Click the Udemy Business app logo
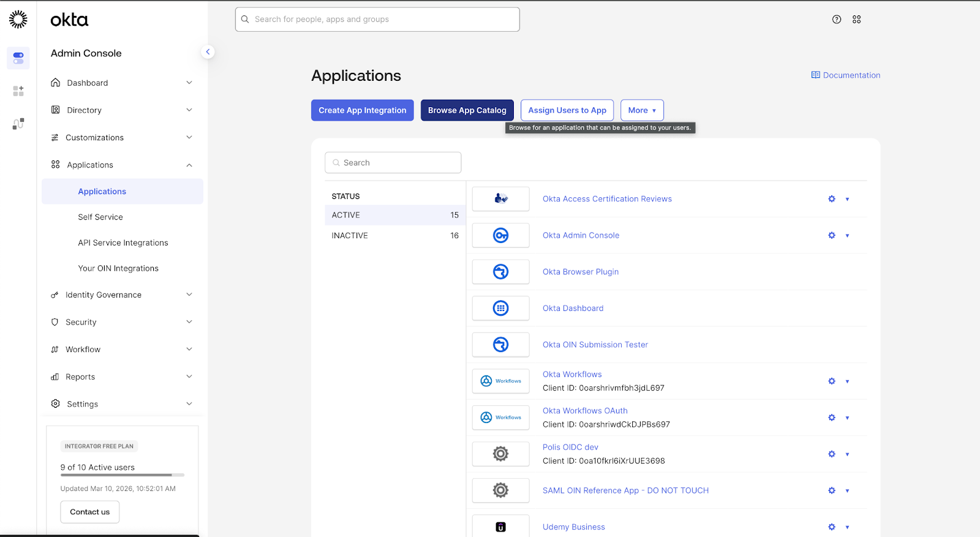This screenshot has width=980, height=537. point(501,527)
